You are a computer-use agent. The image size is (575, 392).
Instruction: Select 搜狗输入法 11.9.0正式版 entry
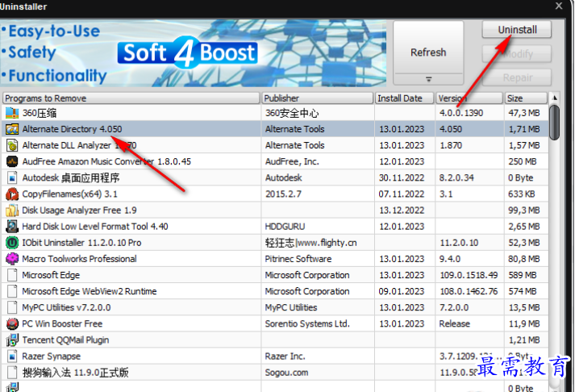click(x=275, y=372)
